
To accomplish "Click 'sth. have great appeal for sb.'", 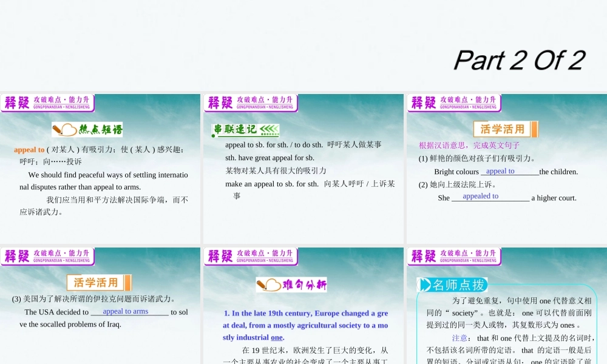I will 270,158.
